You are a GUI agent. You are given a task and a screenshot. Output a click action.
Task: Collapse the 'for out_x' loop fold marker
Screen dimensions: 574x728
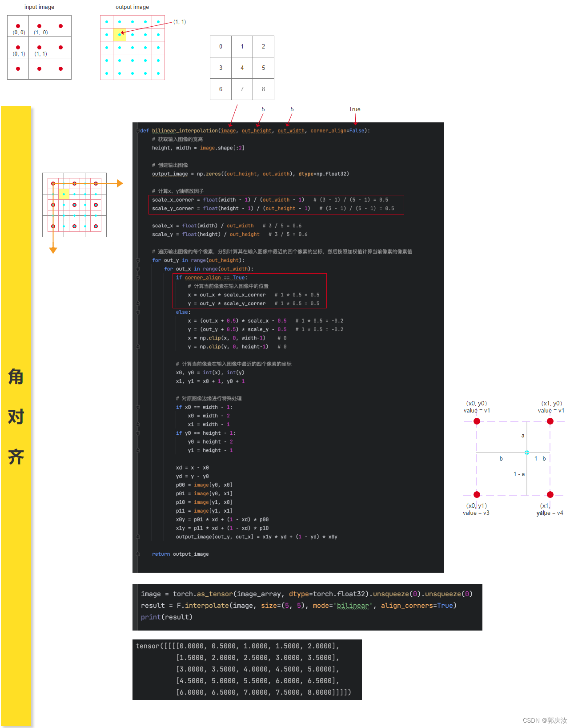coord(138,269)
